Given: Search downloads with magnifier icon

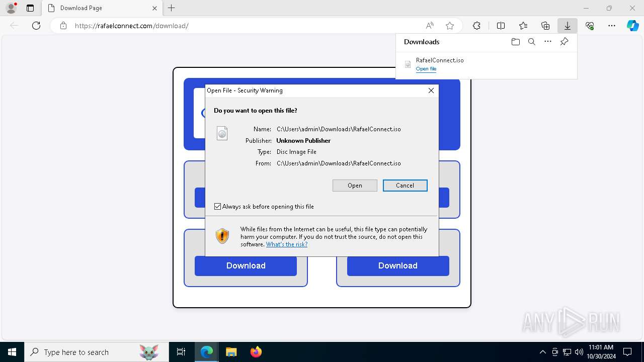Looking at the screenshot, I should (531, 42).
